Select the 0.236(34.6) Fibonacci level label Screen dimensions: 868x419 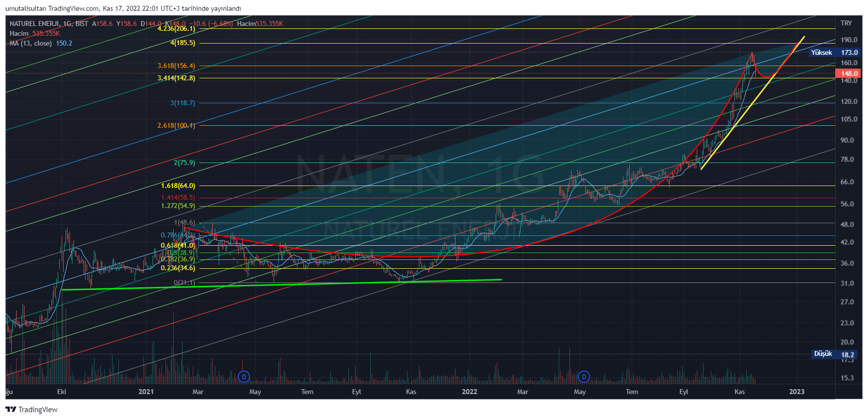tap(178, 268)
